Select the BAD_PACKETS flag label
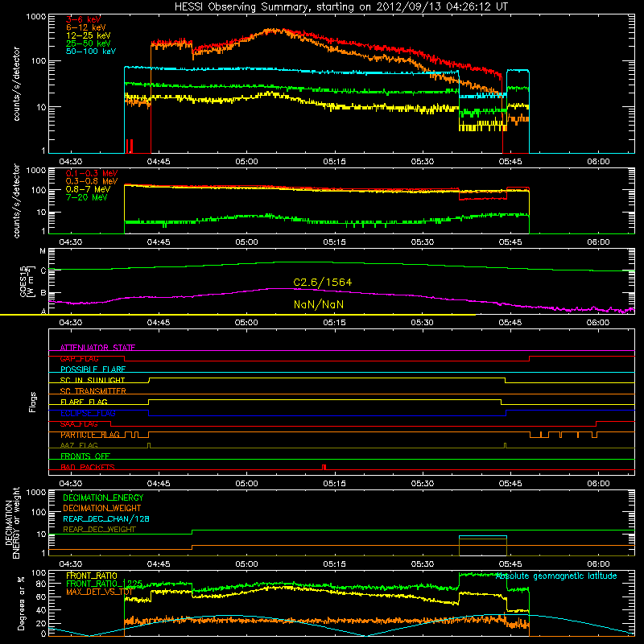 [88, 467]
